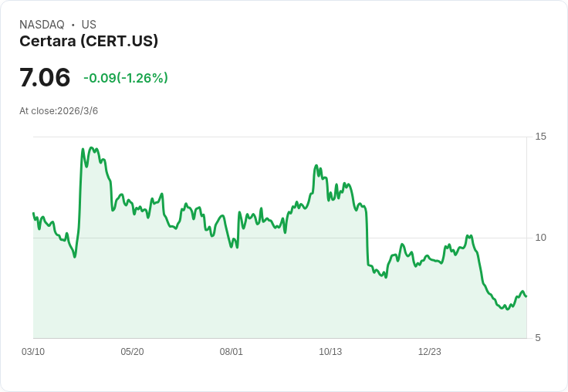Viewport: 568px width, 392px height.
Task: Click the US market label
Action: coord(89,25)
